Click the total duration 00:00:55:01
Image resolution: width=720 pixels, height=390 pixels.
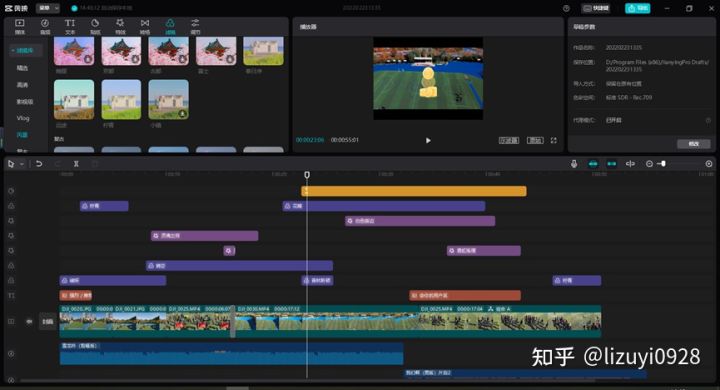point(345,140)
